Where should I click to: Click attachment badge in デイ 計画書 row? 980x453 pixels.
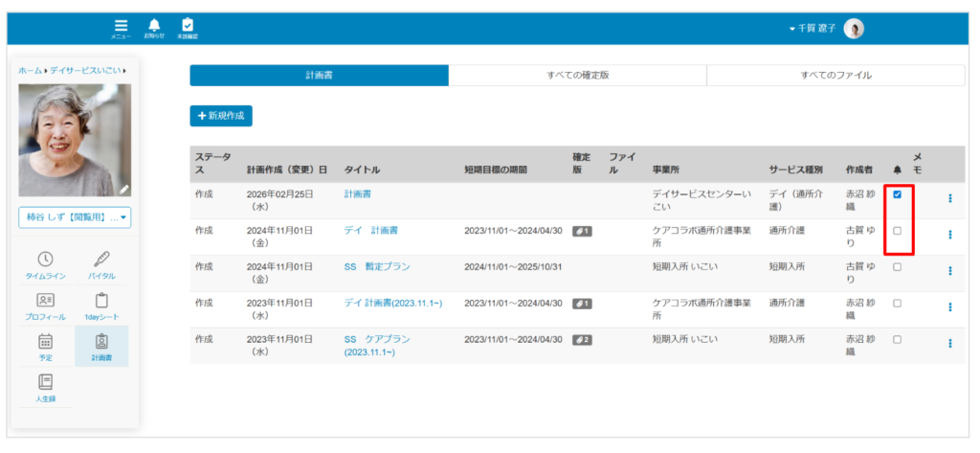(x=583, y=231)
